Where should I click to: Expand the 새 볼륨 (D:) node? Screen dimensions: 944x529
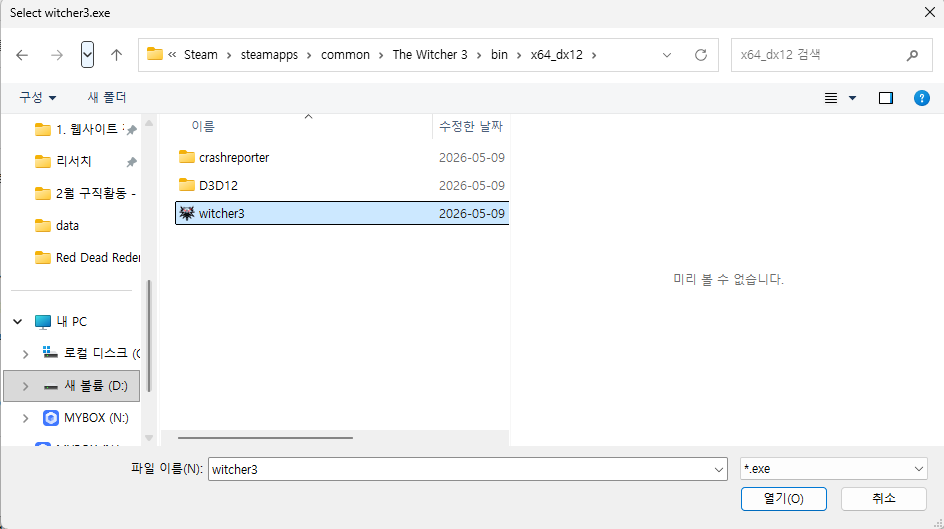25,386
